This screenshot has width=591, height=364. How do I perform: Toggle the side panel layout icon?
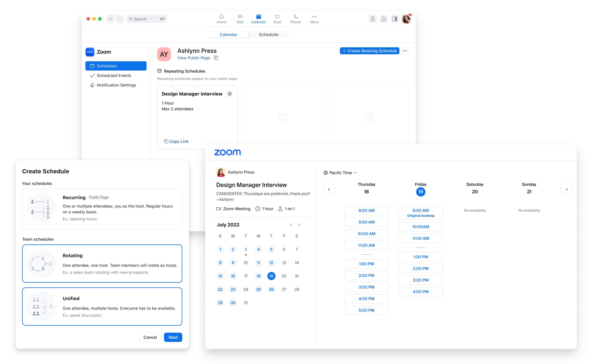[395, 19]
